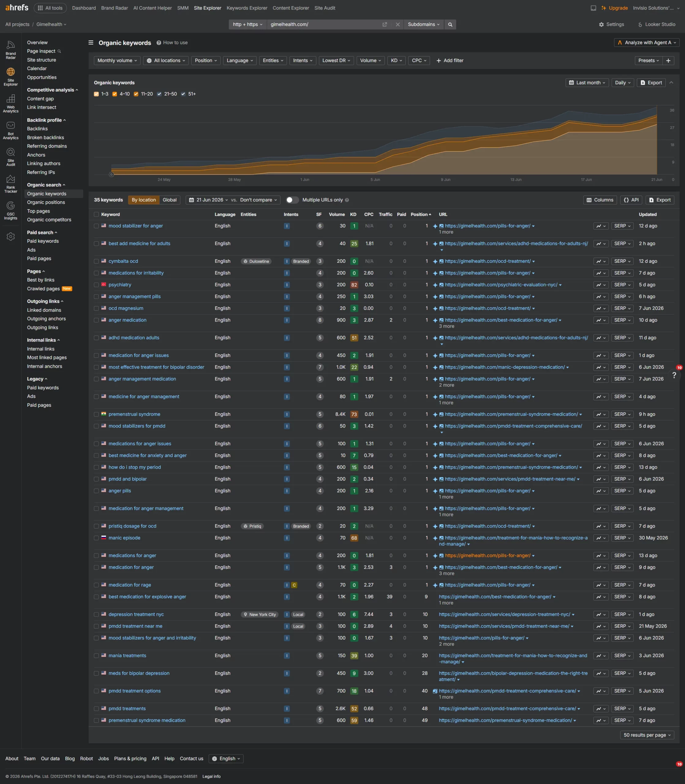Open the red notification badge at bottom right
Screen dimensions: 685x784
click(679, 764)
